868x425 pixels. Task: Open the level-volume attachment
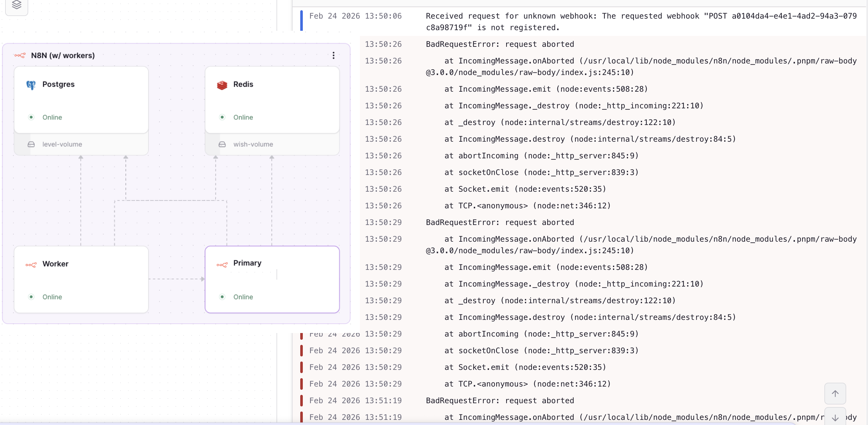(62, 145)
